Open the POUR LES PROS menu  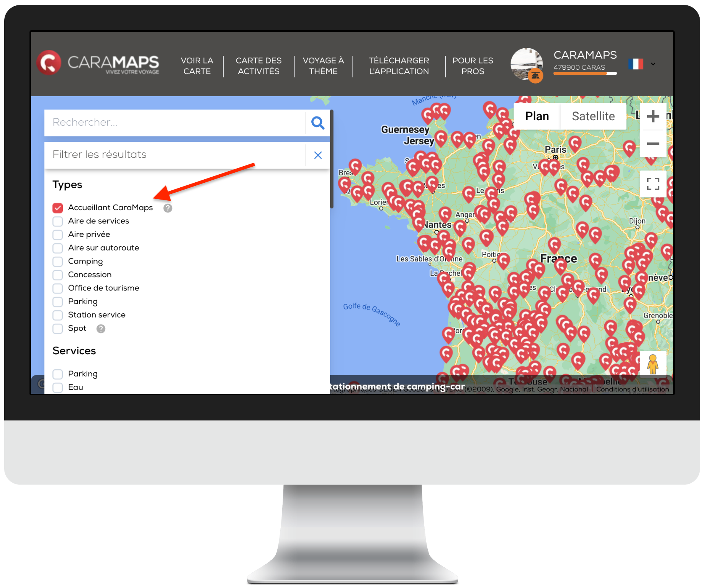[x=473, y=66]
